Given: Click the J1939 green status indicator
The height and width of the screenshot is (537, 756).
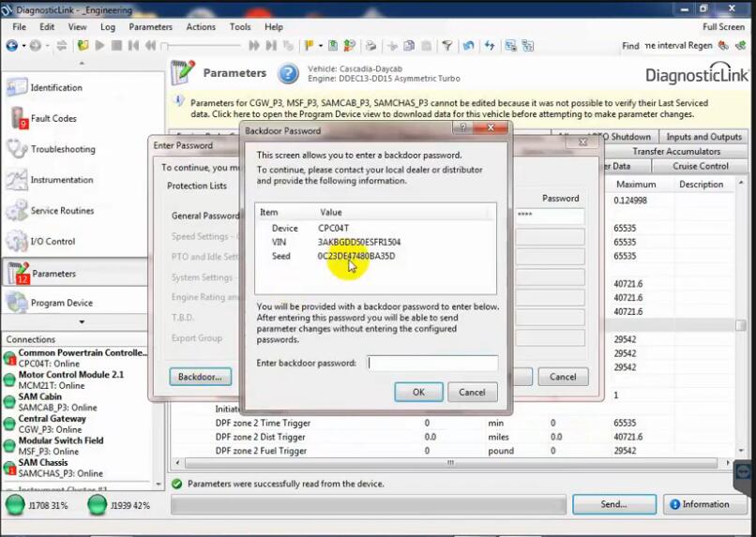Looking at the screenshot, I should click(97, 505).
